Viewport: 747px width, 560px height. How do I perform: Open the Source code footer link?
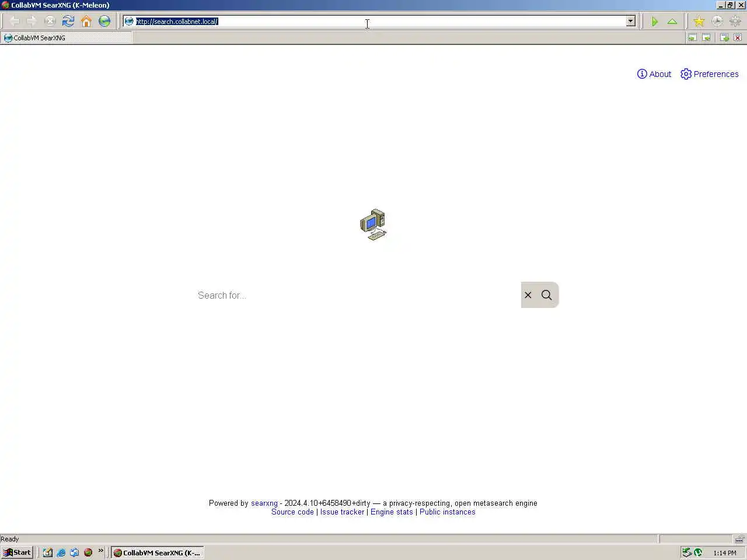(292, 512)
